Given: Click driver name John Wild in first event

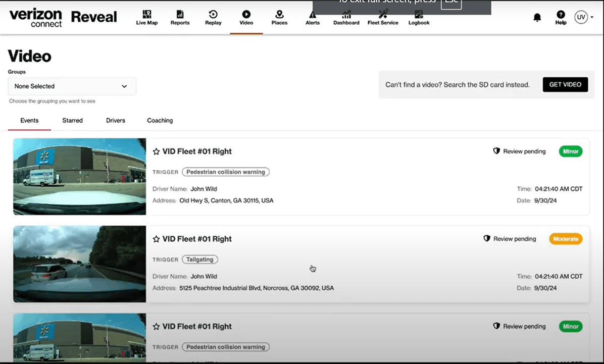Looking at the screenshot, I should 204,189.
